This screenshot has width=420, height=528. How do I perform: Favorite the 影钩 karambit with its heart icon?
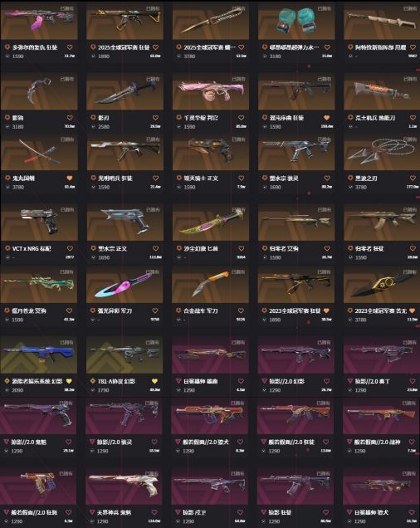pos(70,118)
